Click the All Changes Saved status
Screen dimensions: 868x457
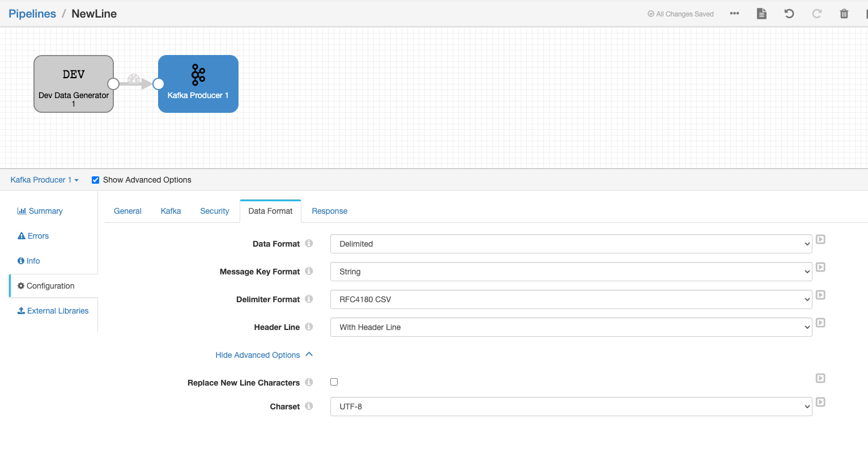click(x=680, y=14)
